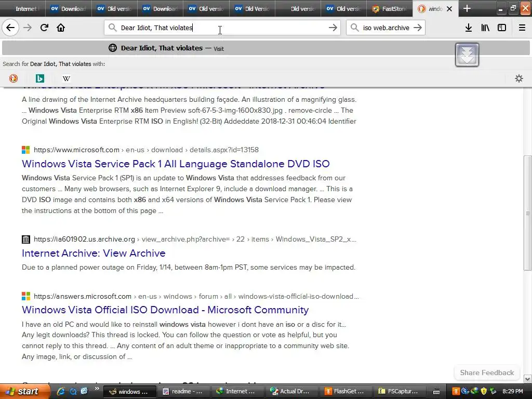Open a new tab with the plus button

pos(467,8)
